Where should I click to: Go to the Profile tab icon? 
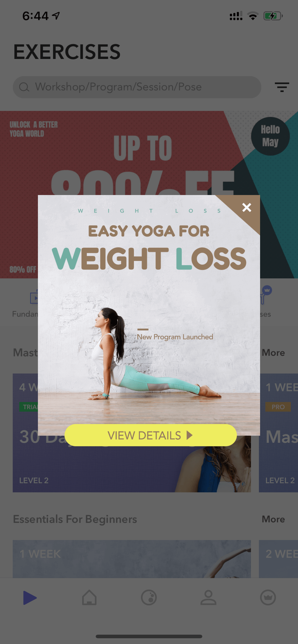tap(208, 598)
